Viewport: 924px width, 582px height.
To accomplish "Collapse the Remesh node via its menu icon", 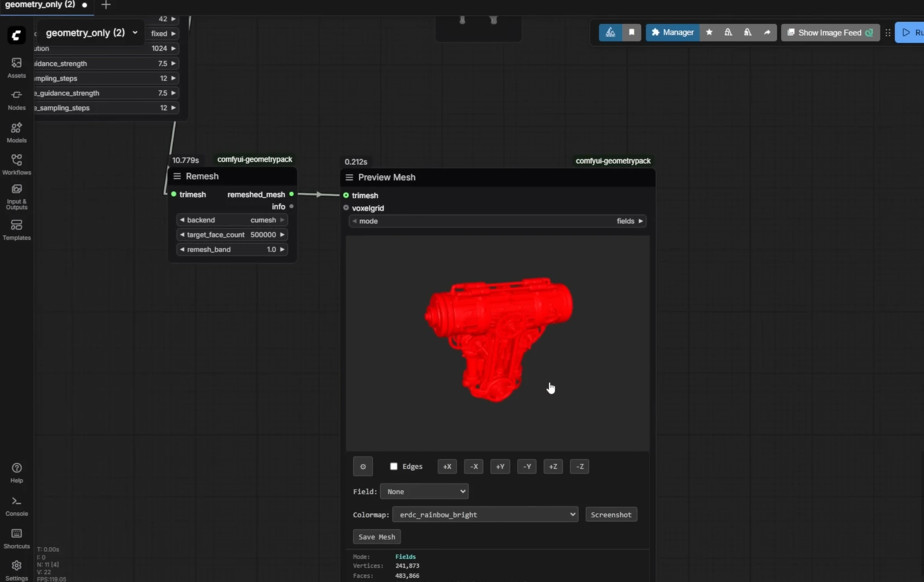I will (177, 176).
